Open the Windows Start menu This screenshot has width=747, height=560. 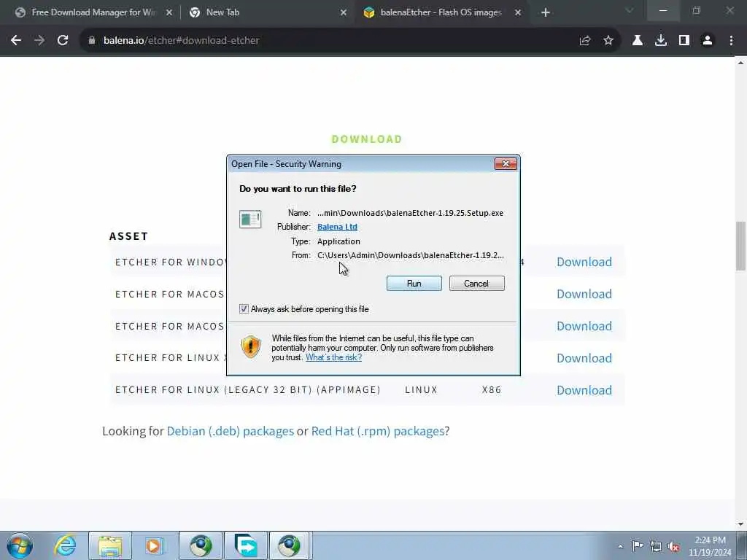point(20,545)
